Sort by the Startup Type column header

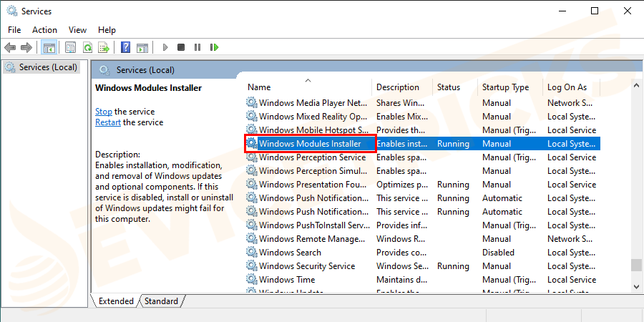pyautogui.click(x=510, y=87)
